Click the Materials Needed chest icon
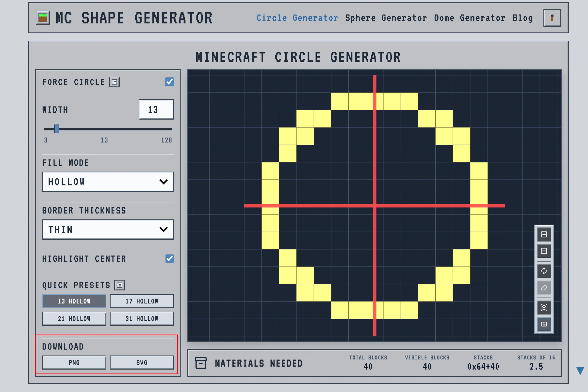Image resolution: width=588 pixels, height=392 pixels. click(x=201, y=363)
